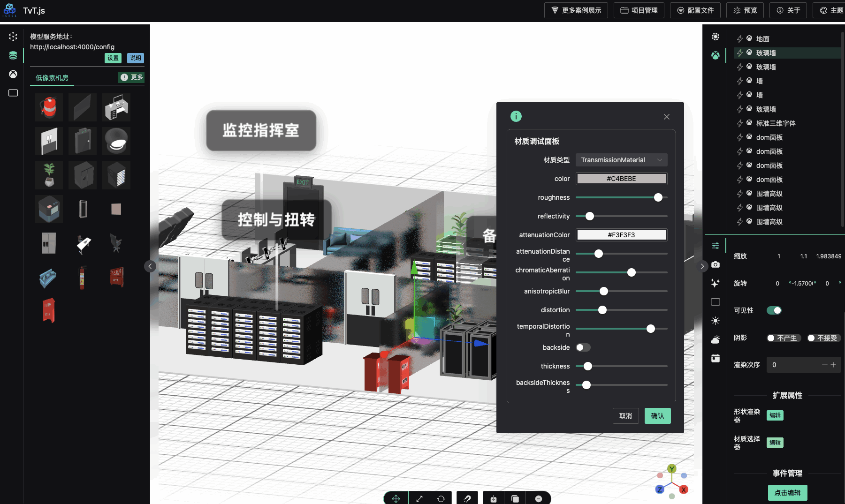Click the color swatch #C4BEBE
Viewport: 845px width, 504px height.
pos(621,179)
